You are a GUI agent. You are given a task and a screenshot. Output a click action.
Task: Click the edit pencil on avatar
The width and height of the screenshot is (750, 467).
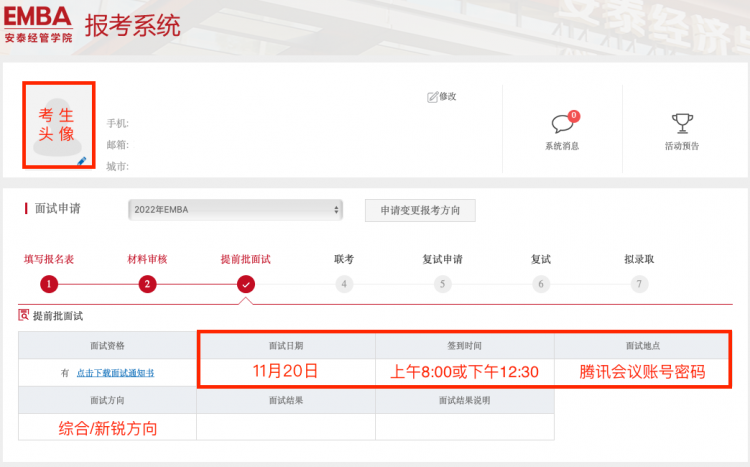click(x=82, y=161)
